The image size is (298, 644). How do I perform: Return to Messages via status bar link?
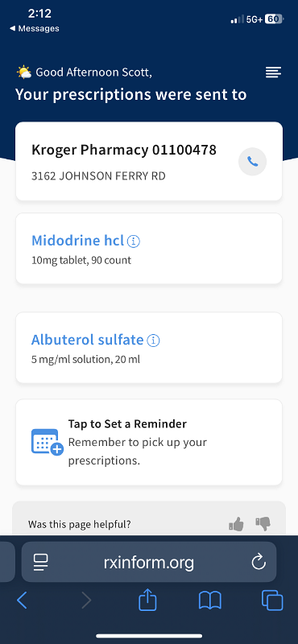(x=35, y=28)
